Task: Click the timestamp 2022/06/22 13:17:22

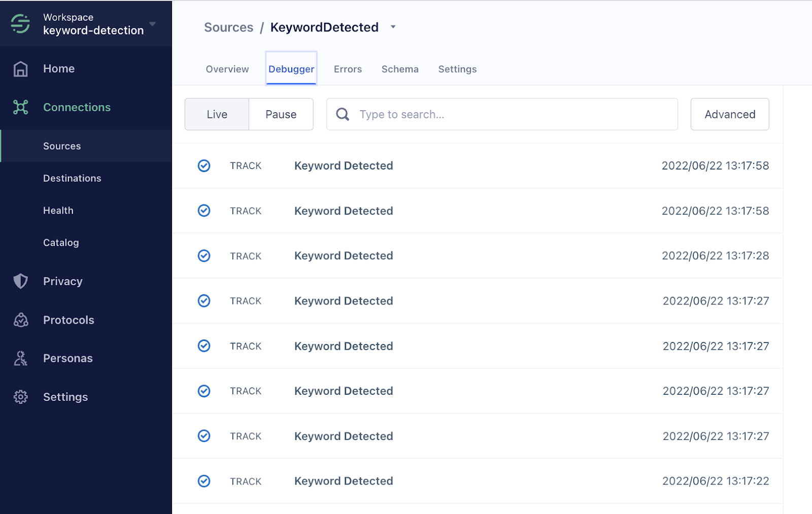Action: pyautogui.click(x=716, y=481)
